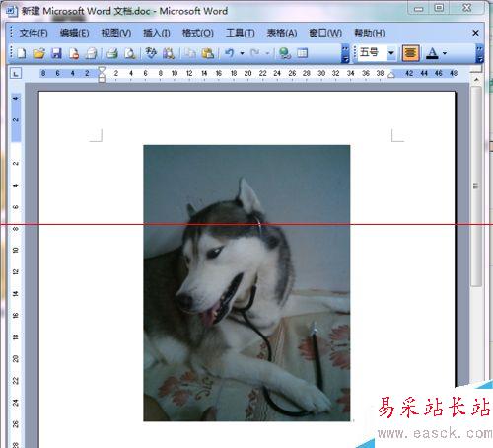
Task: Redo the undone action
Action: [255, 53]
